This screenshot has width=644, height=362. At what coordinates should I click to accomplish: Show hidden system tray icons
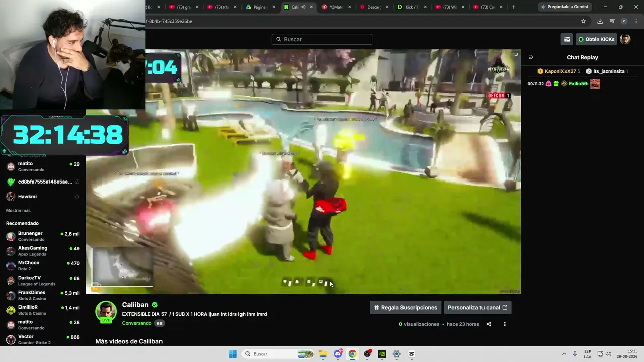point(564,354)
